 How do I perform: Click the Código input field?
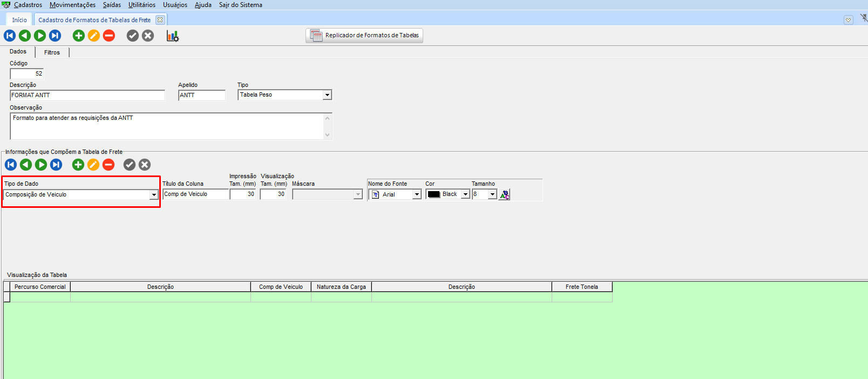coord(27,74)
